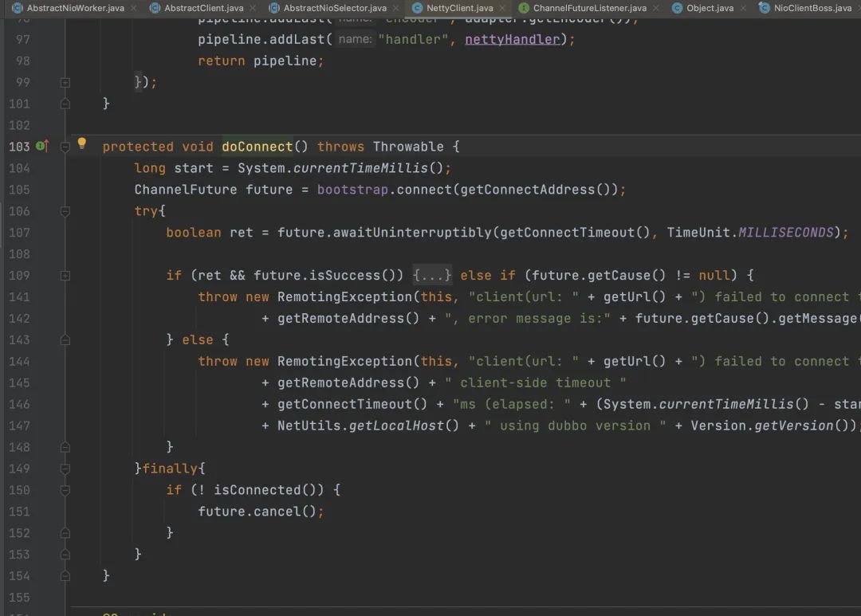
Task: Toggle fold end marker at line 152
Action: tap(65, 533)
